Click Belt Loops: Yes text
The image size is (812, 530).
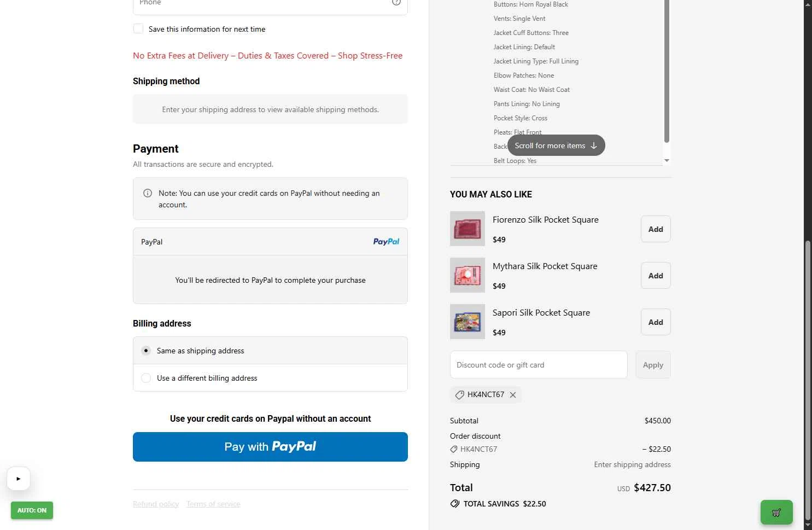515,161
